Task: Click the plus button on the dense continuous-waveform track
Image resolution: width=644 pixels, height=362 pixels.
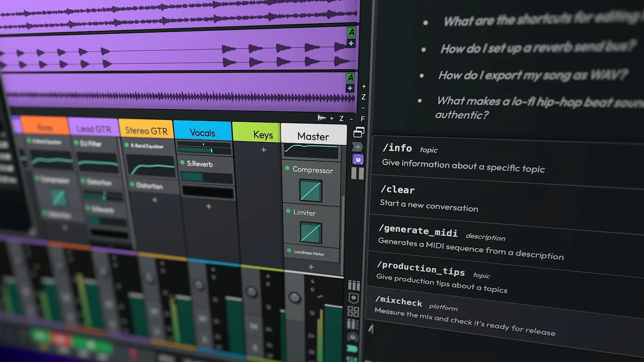Action: pyautogui.click(x=350, y=88)
